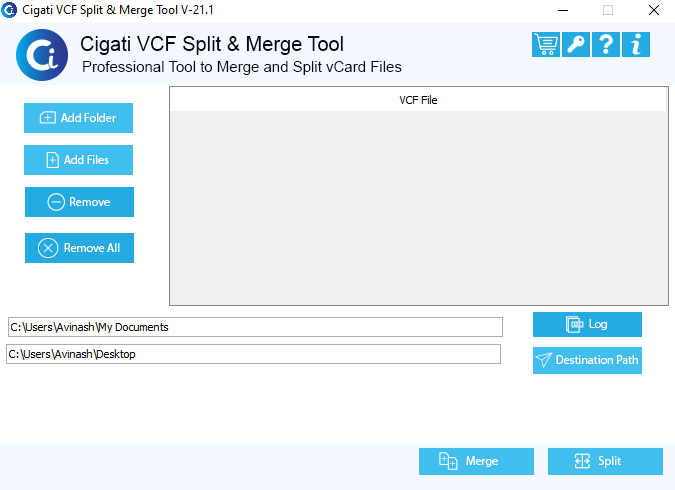Click the paper plane Destination Path icon

pyautogui.click(x=543, y=360)
